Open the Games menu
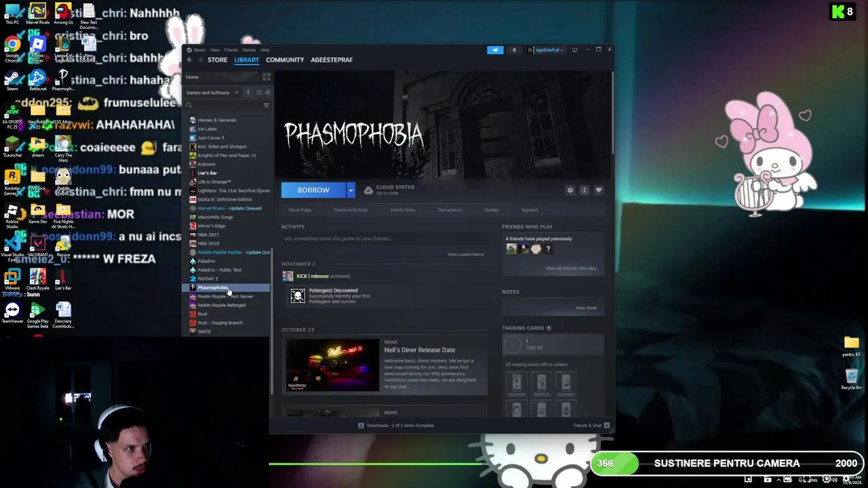The image size is (868, 488). coord(249,49)
